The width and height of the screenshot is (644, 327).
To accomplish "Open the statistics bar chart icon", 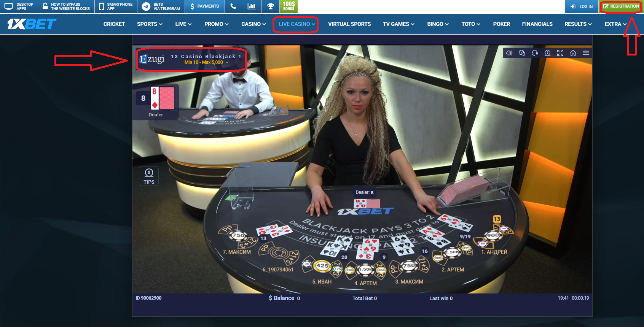I will click(252, 6).
